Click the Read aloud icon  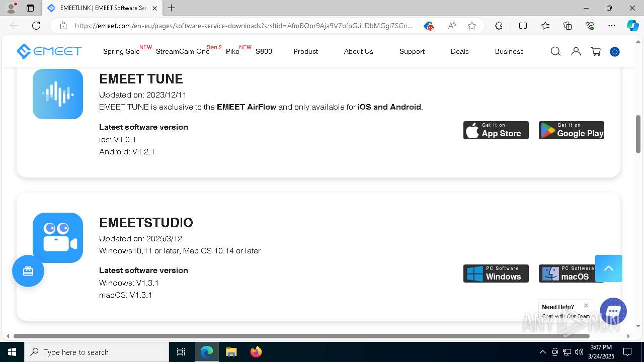[452, 26]
